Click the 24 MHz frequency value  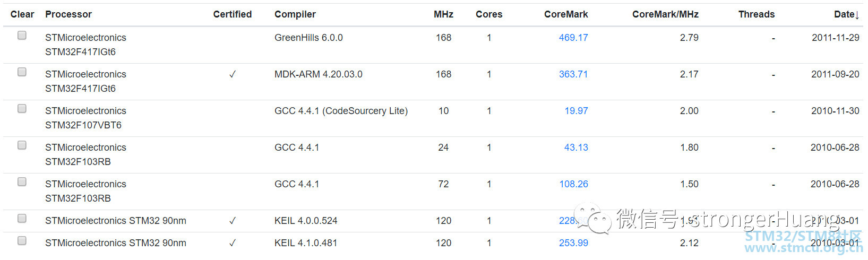pyautogui.click(x=443, y=148)
